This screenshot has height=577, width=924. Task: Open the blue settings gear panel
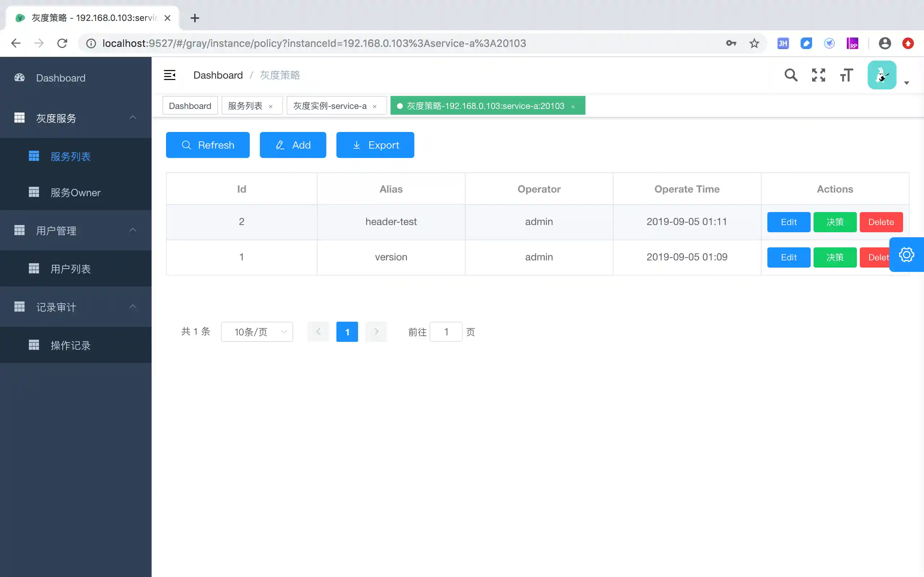click(x=906, y=255)
